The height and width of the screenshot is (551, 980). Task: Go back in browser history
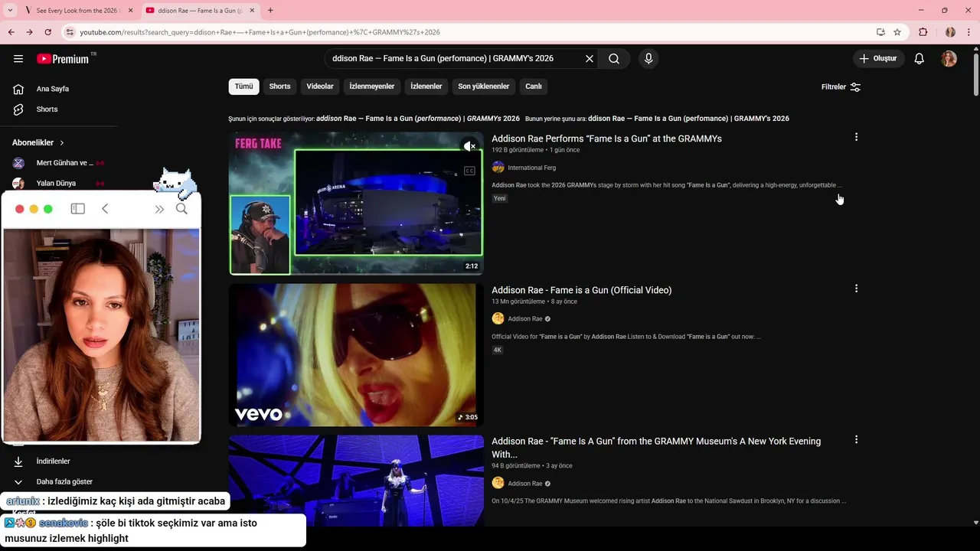click(x=11, y=32)
